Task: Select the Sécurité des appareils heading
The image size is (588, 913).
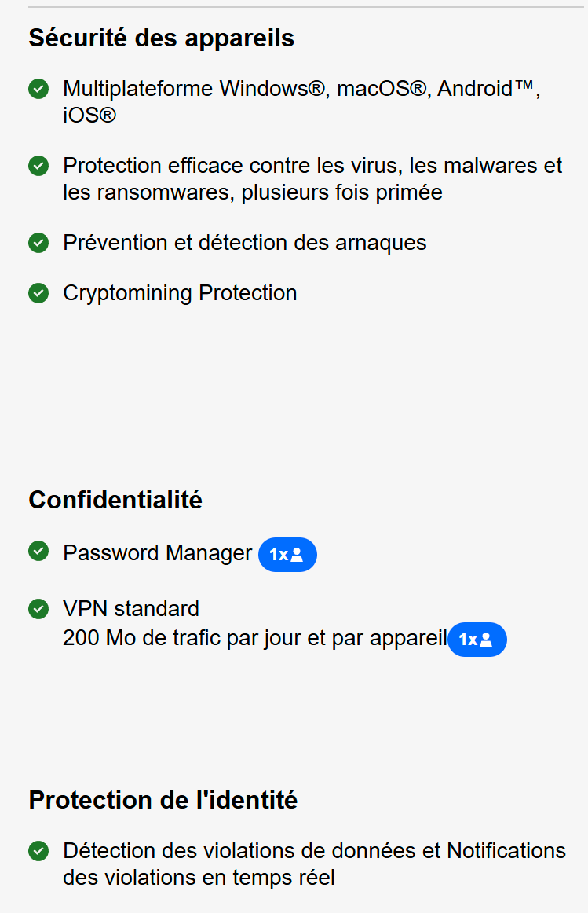Action: (x=162, y=38)
